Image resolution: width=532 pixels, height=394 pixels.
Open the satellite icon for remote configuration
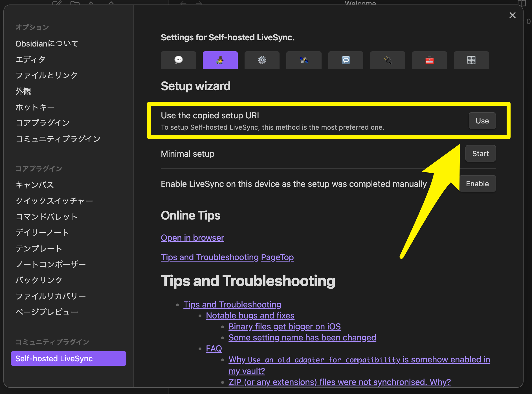pos(304,60)
